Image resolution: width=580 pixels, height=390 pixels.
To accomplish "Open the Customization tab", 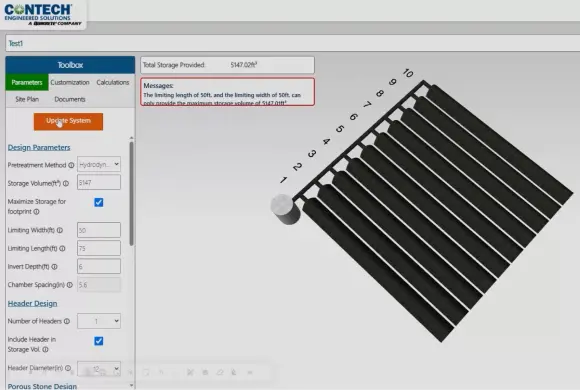I will (70, 82).
